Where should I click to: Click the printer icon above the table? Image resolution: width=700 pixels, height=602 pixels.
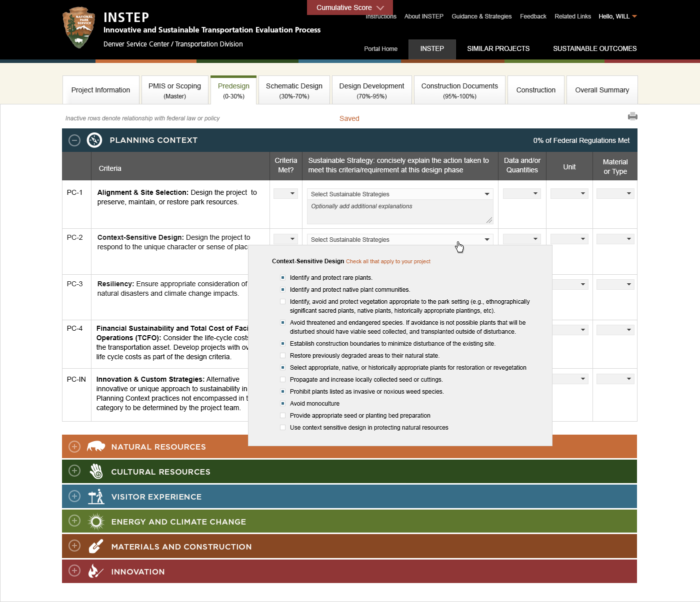tap(632, 116)
